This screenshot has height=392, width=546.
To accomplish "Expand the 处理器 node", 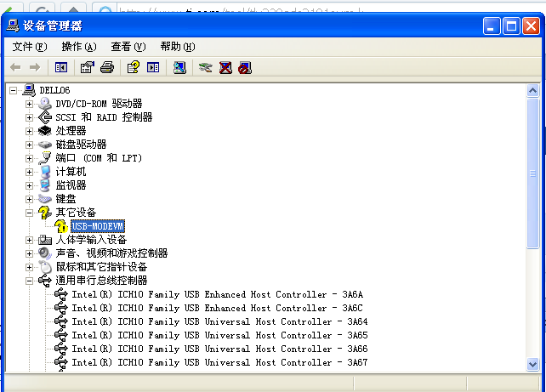I will click(29, 131).
